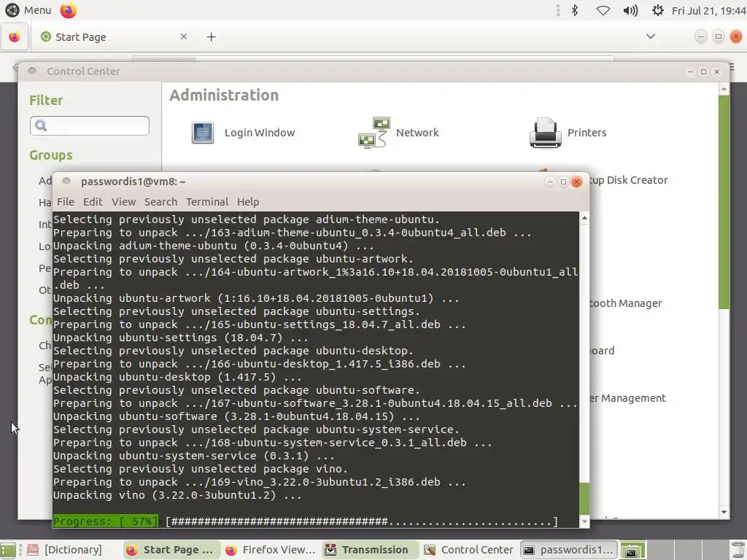Click the Control Center window title dot
Viewport: 747px width, 560px height.
click(32, 71)
